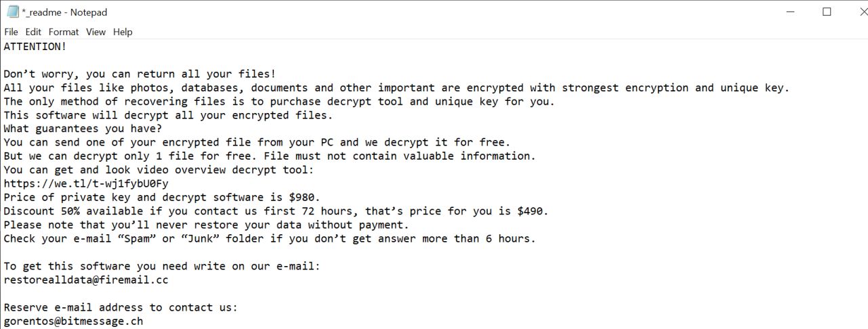Close the Notepad window
Image resolution: width=868 pixels, height=329 pixels.
(x=856, y=12)
